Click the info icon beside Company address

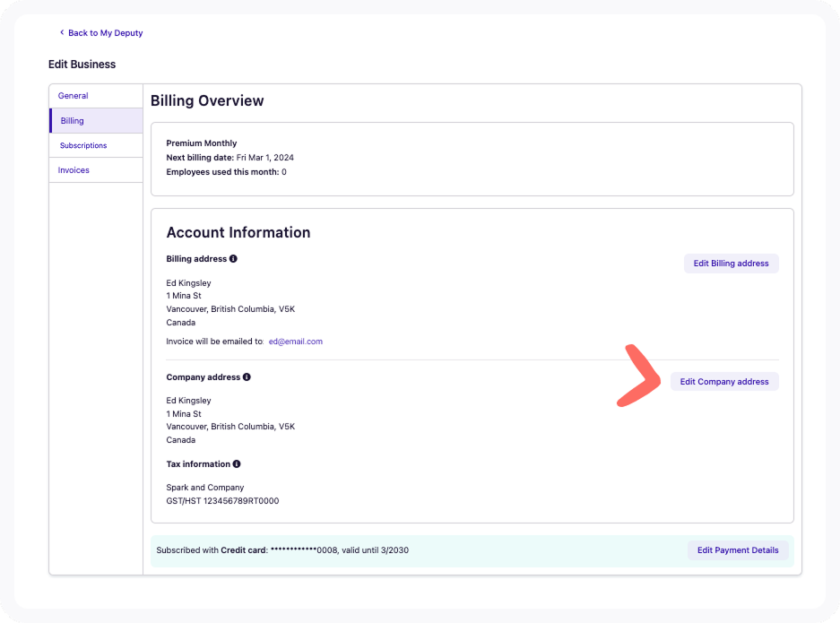(x=247, y=377)
